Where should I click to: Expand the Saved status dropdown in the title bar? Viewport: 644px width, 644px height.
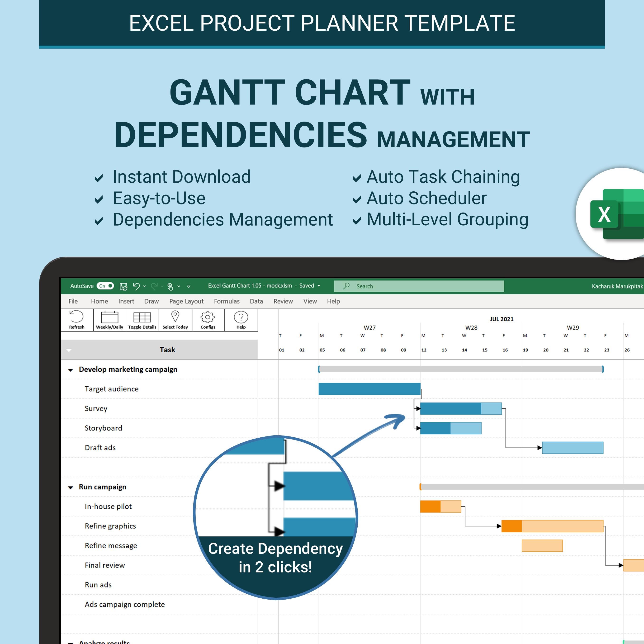319,286
